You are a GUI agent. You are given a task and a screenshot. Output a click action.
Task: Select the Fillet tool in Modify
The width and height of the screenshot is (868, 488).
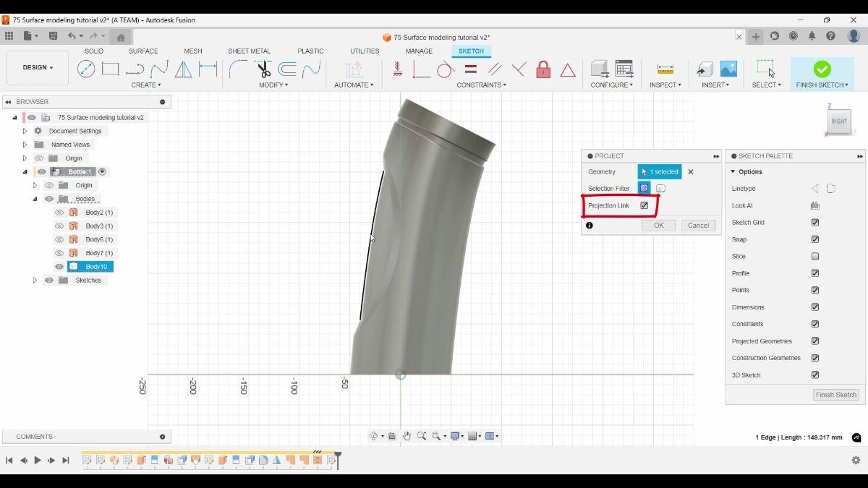[238, 69]
